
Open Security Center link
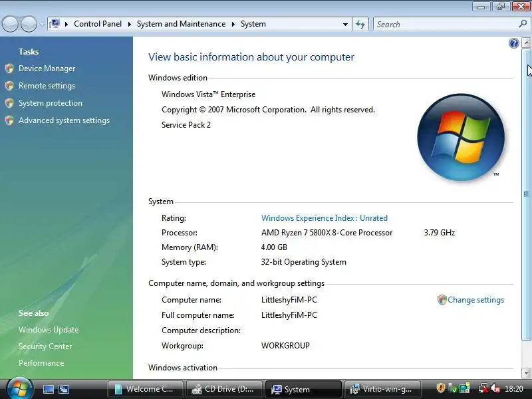[x=45, y=346]
